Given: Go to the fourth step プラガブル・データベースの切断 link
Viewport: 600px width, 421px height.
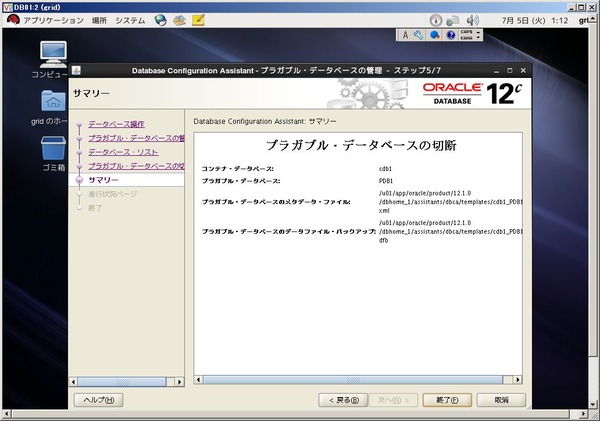Looking at the screenshot, I should click(x=136, y=166).
